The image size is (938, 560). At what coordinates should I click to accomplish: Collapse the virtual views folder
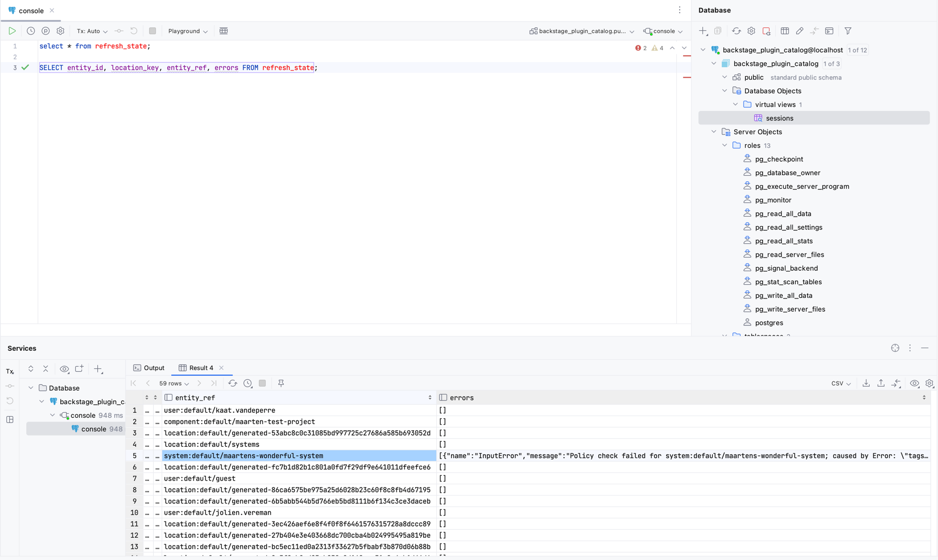point(735,105)
